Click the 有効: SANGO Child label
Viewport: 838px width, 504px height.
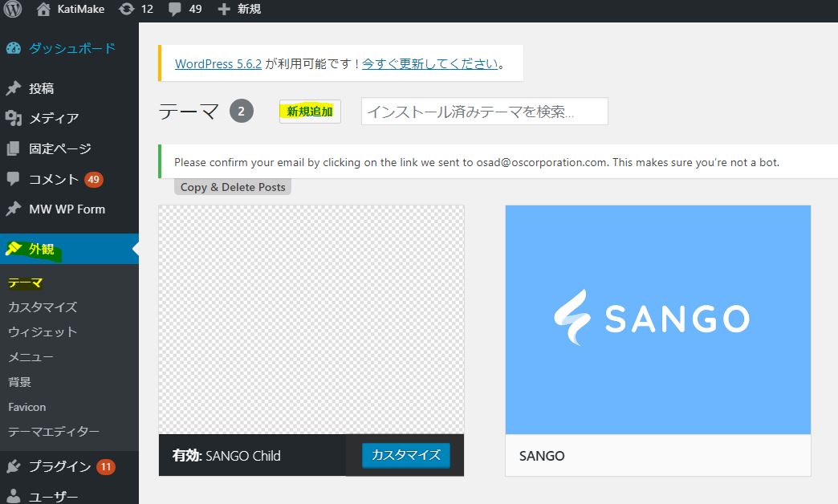click(226, 456)
